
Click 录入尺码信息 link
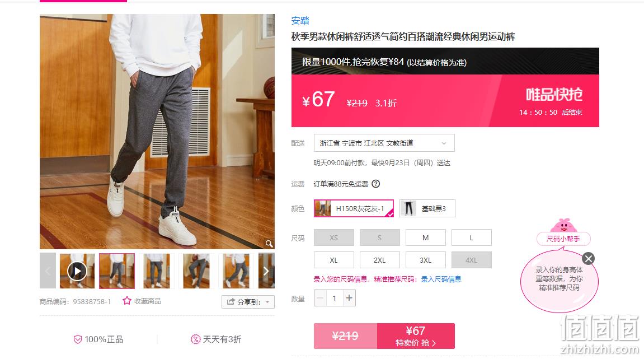coord(441,279)
